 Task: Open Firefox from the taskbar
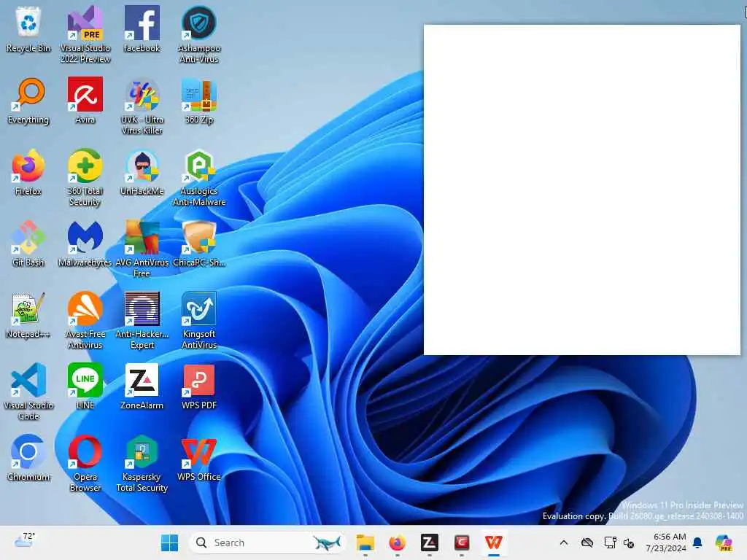coord(398,542)
